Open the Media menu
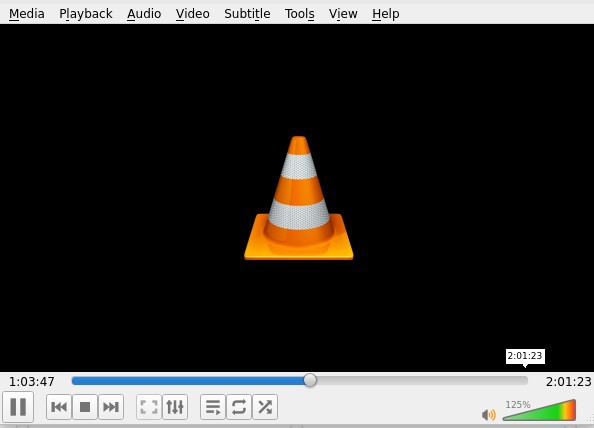Image resolution: width=594 pixels, height=428 pixels. pyautogui.click(x=27, y=14)
